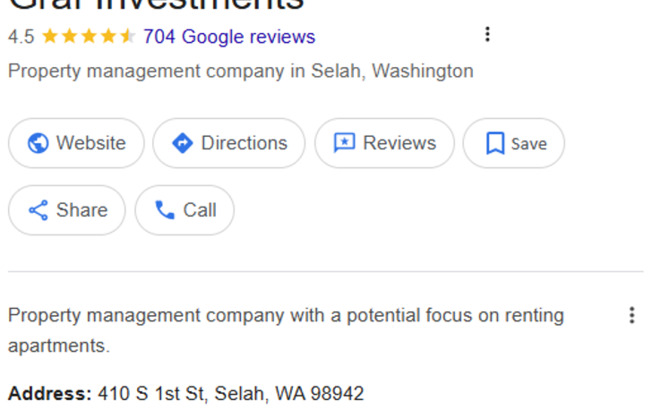Screen dimensions: 652x416
Task: Click the bold 'Address:' label
Action: tap(50, 393)
